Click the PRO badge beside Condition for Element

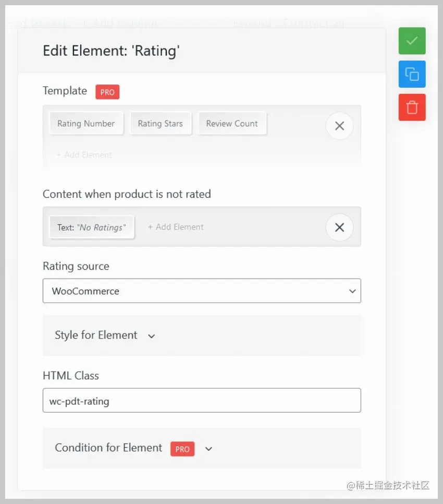(182, 449)
